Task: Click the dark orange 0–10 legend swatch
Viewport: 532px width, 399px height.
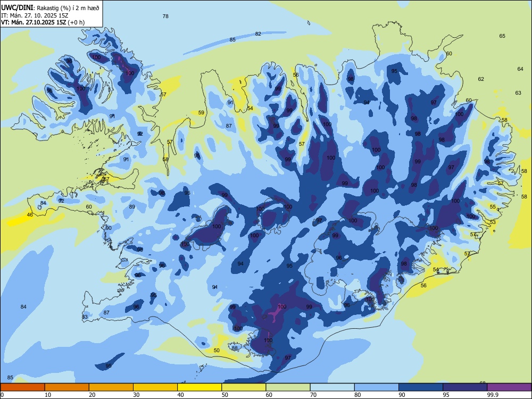Action: pos(23,387)
